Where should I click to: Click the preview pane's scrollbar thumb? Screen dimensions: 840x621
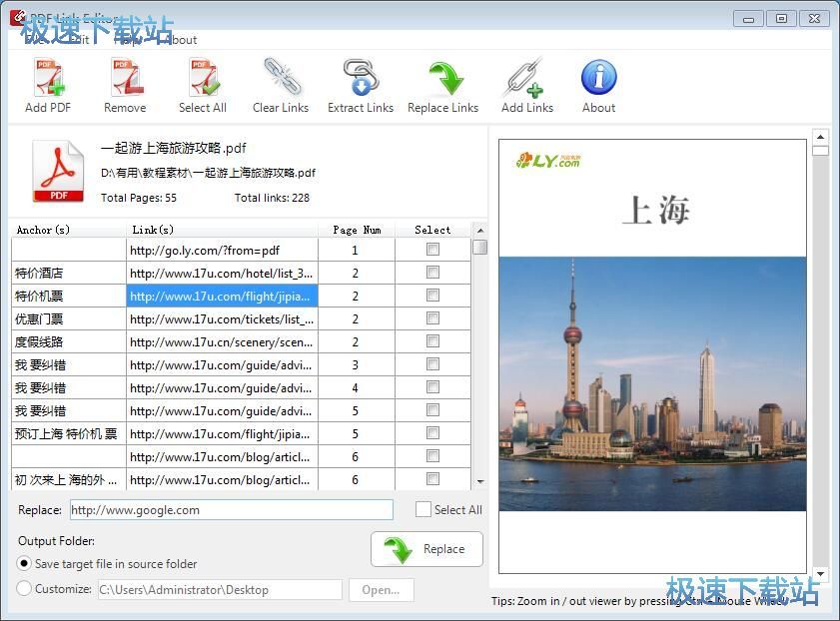[x=820, y=151]
